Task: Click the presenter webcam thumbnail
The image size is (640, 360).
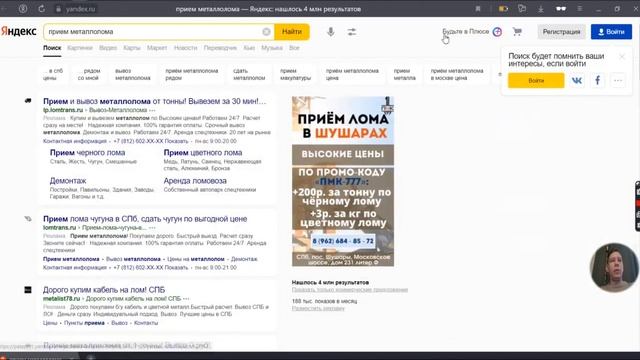Action: click(x=614, y=267)
